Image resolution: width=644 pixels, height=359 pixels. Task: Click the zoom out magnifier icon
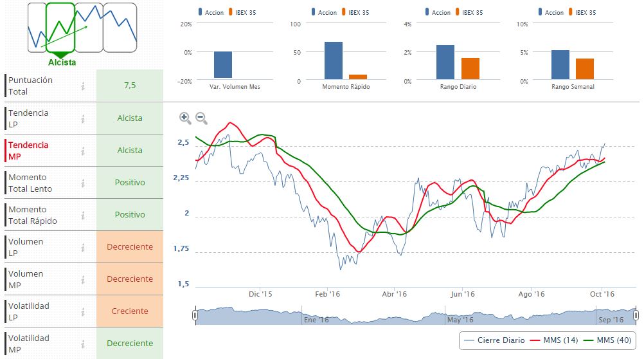tap(201, 118)
